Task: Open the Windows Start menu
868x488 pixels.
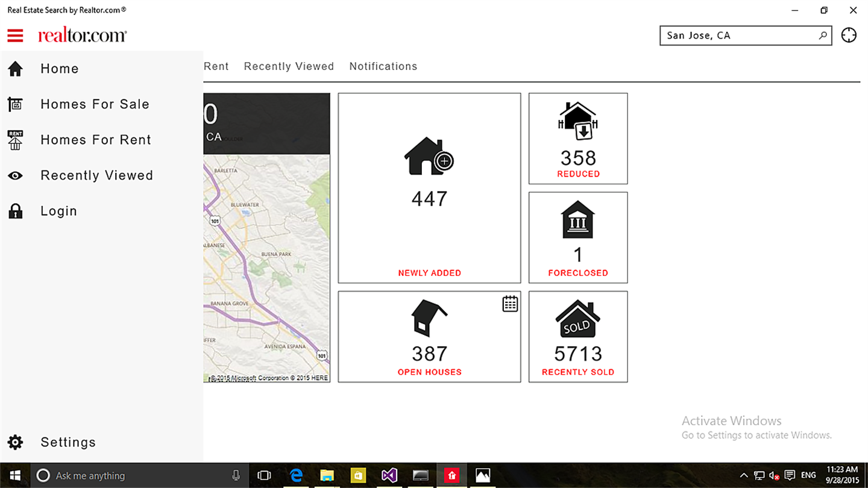Action: [15, 475]
